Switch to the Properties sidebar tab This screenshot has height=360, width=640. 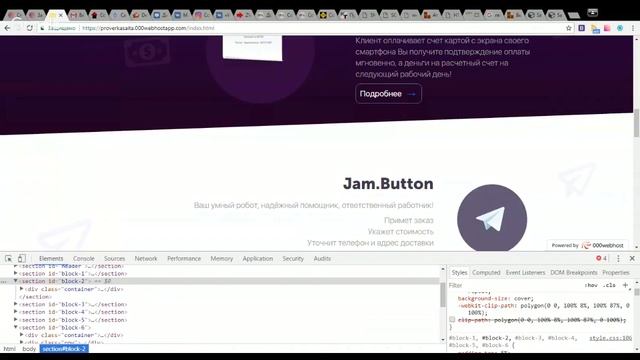coord(616,272)
